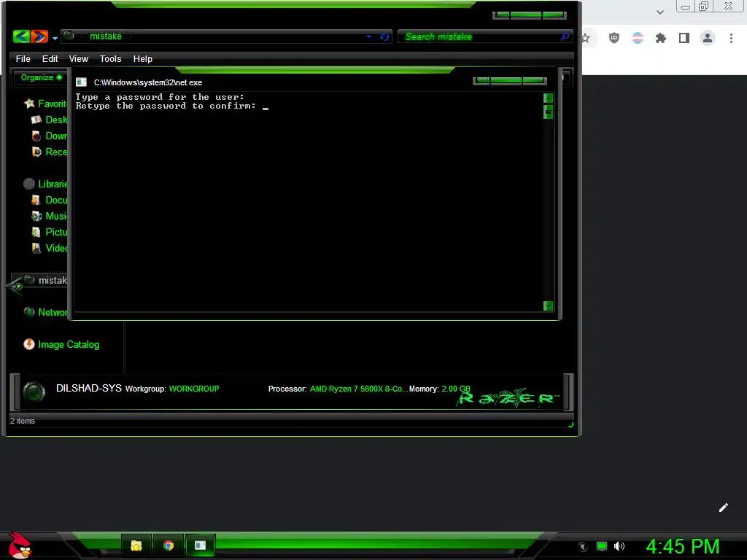The height and width of the screenshot is (560, 747).
Task: Click the Chrome bookmark star icon
Action: click(x=586, y=38)
